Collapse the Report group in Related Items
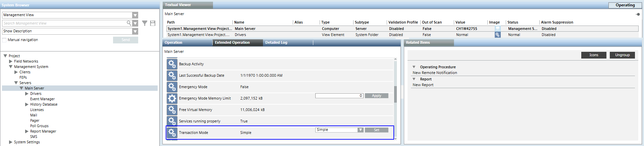The width and height of the screenshot is (644, 146). pyautogui.click(x=414, y=79)
